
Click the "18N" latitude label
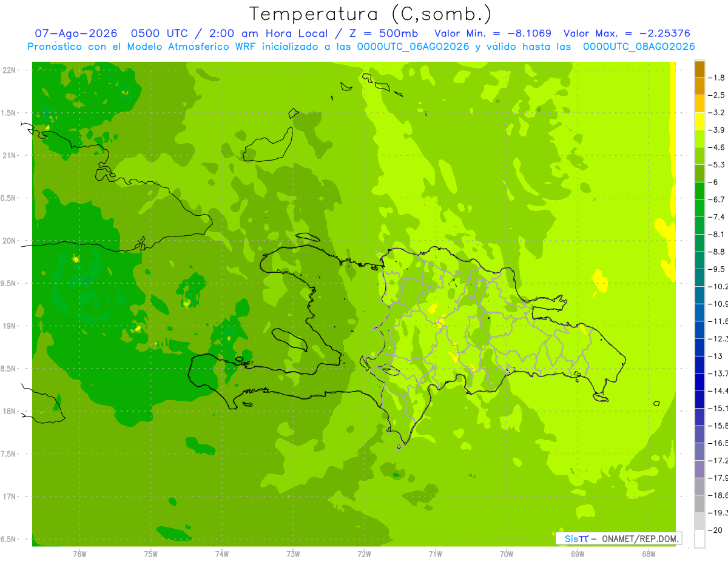[8, 411]
